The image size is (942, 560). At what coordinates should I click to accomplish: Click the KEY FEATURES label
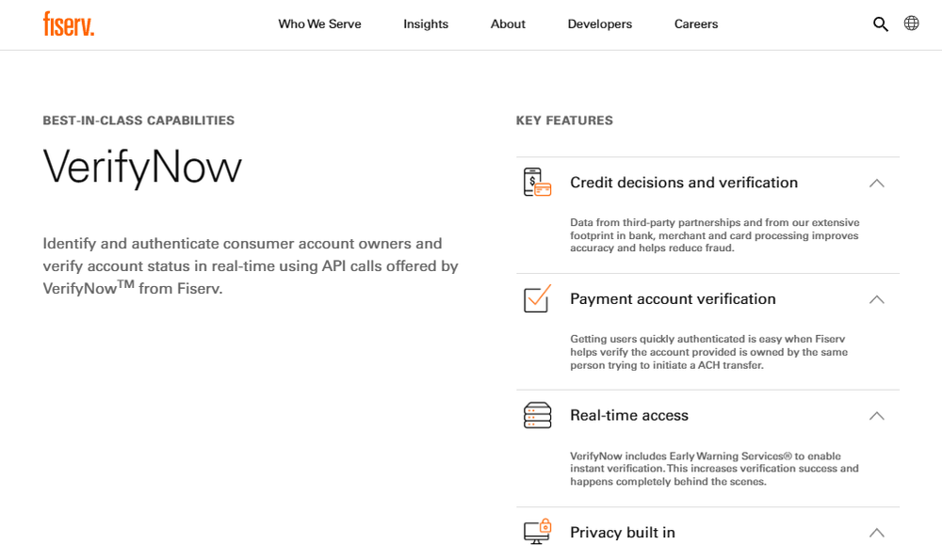click(564, 120)
